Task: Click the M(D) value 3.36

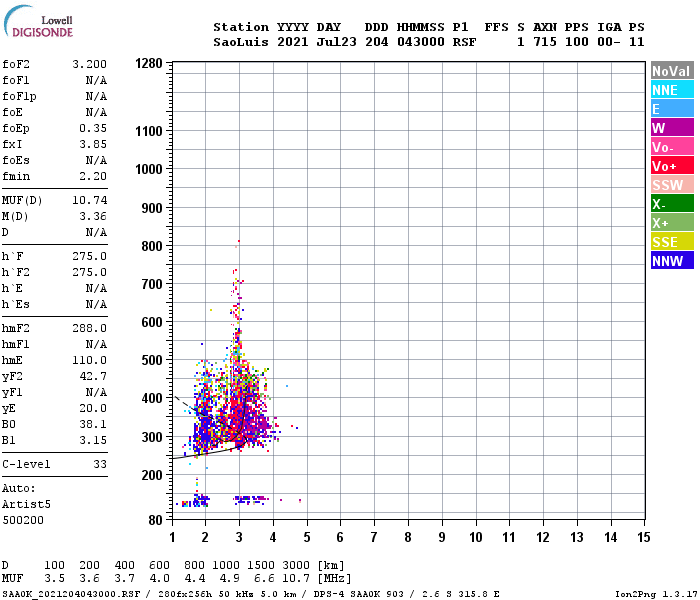Action: [93, 217]
